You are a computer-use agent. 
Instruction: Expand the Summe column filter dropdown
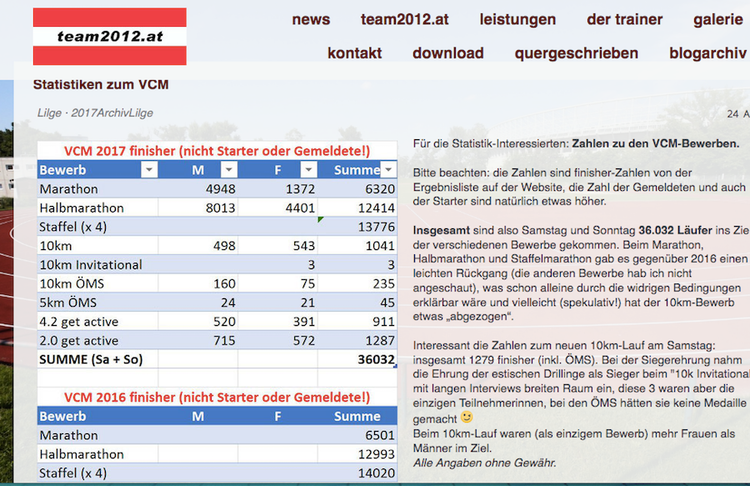coord(388,170)
